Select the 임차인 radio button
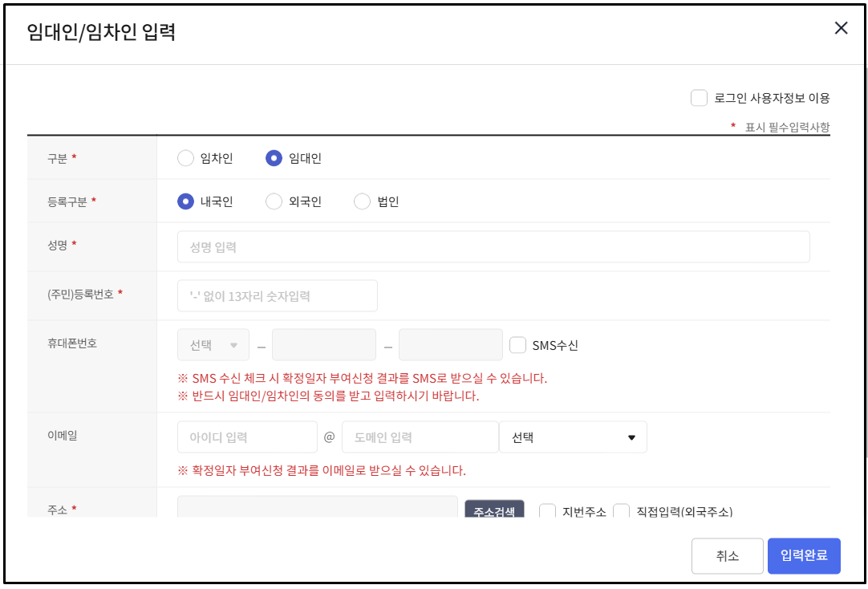Image resolution: width=868 pixels, height=589 pixels. pos(185,158)
